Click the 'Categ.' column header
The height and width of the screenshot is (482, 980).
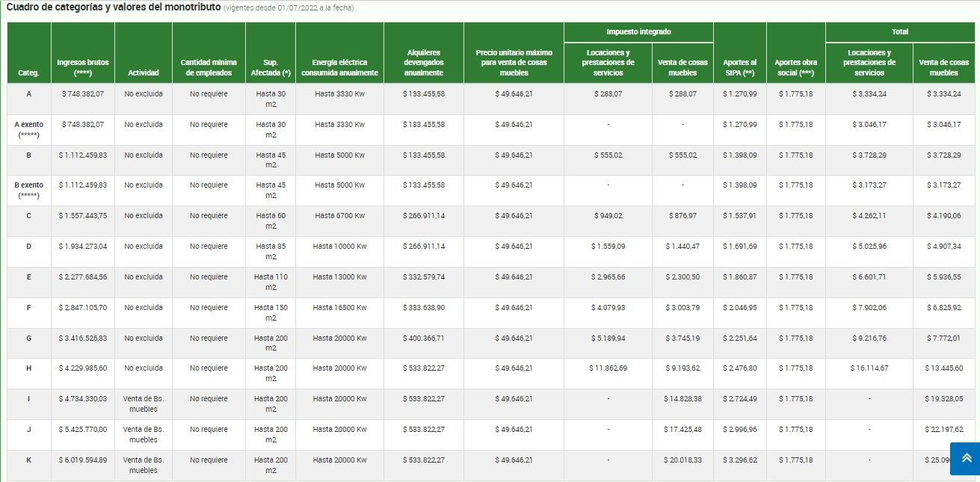click(x=28, y=73)
